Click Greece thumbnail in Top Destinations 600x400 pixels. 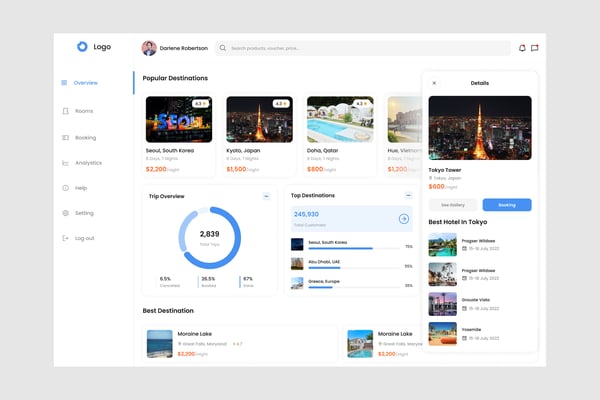click(x=297, y=283)
